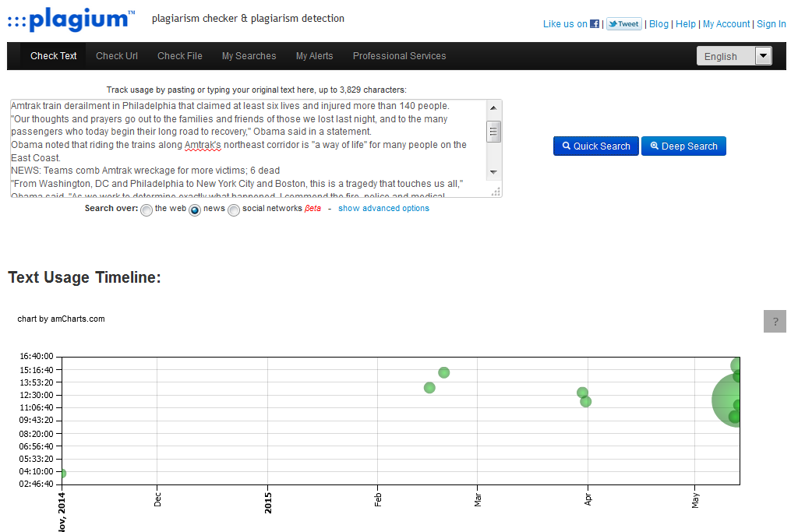Switch to the Check File tab
798x532 pixels.
[180, 56]
